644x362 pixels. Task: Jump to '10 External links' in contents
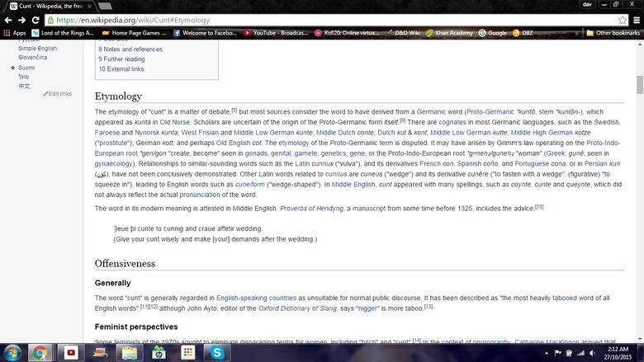121,69
